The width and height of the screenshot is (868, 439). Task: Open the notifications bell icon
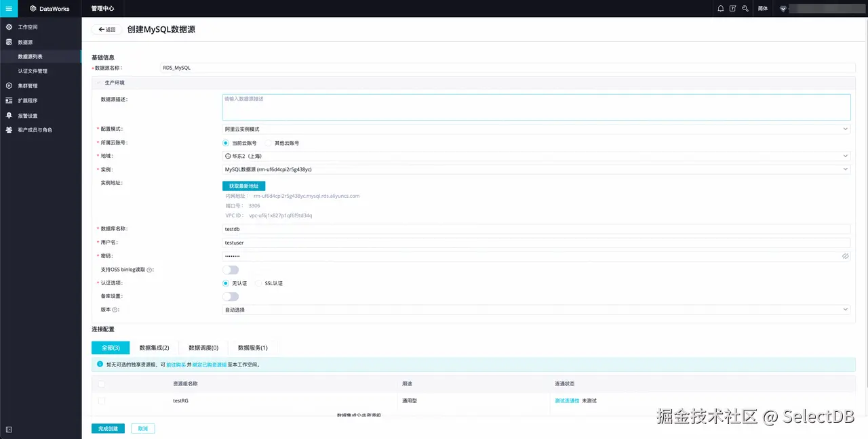click(x=720, y=8)
